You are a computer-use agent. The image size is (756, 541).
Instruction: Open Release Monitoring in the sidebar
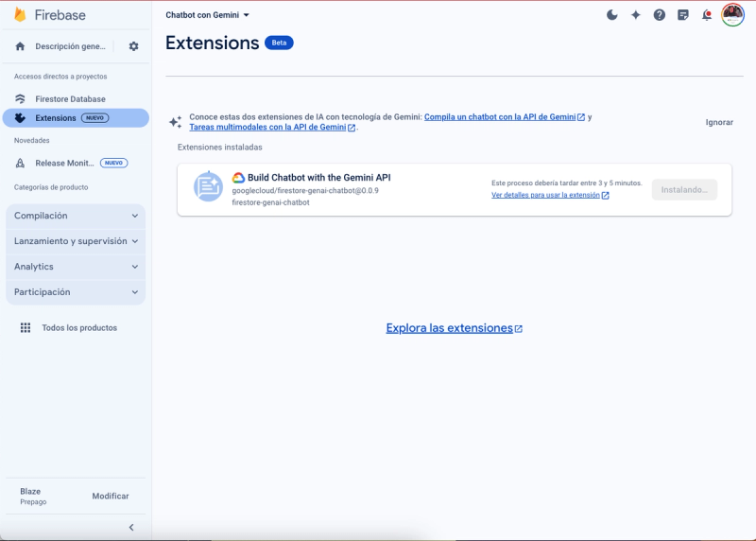coord(64,163)
